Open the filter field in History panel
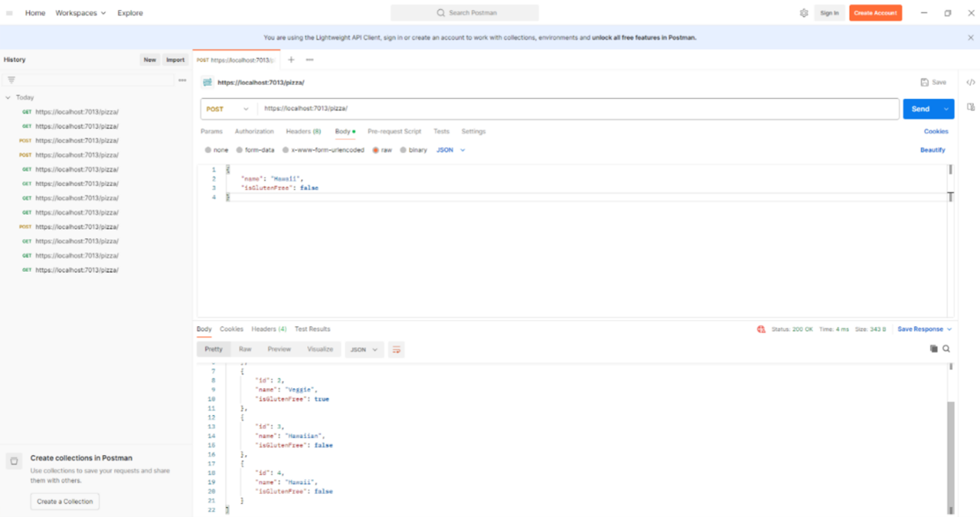Screen dimensions: 980x517 (x=11, y=79)
